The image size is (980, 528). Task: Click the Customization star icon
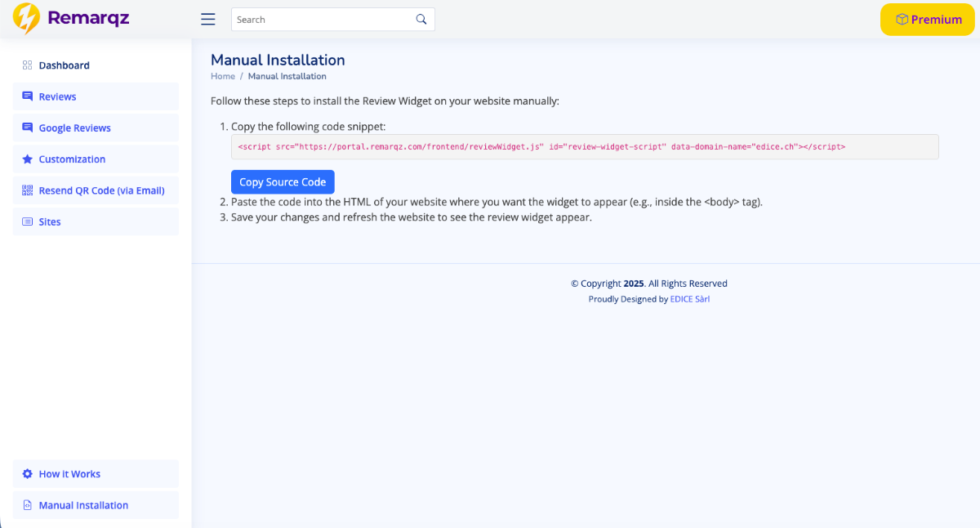[x=27, y=159]
